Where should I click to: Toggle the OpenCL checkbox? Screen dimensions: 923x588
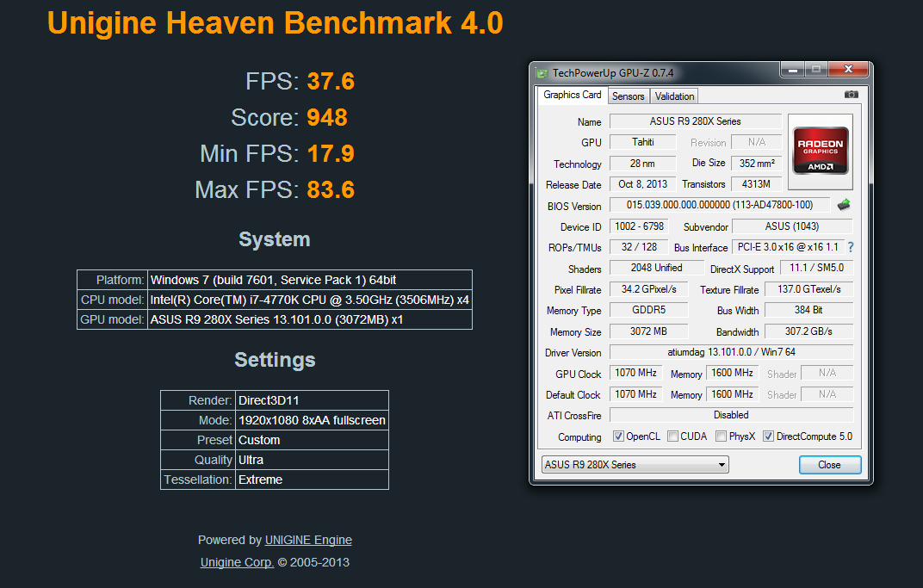[x=618, y=436]
